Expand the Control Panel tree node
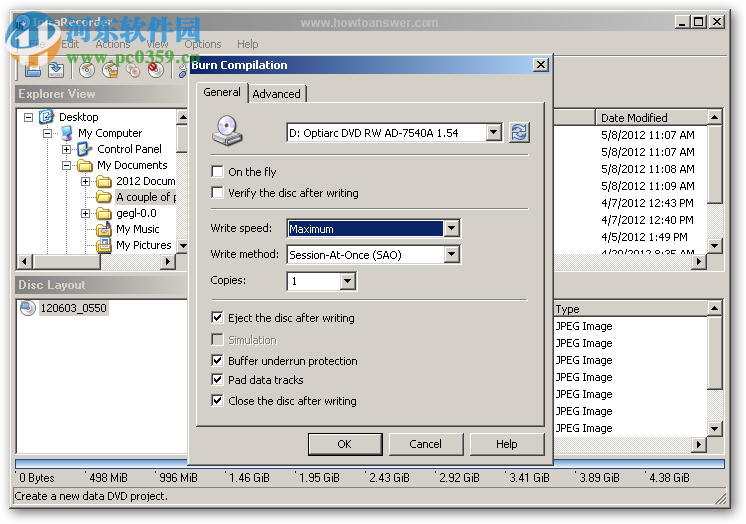746x524 pixels. [67, 149]
